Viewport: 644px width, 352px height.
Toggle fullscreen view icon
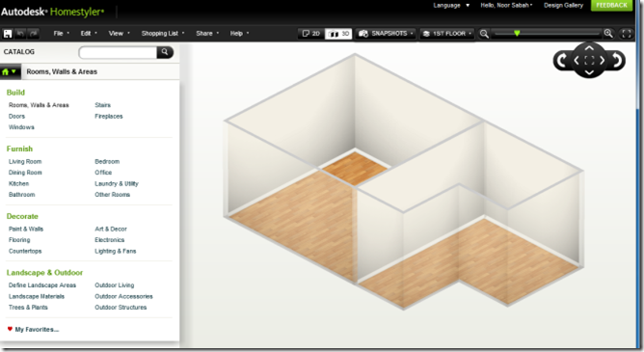pyautogui.click(x=627, y=34)
